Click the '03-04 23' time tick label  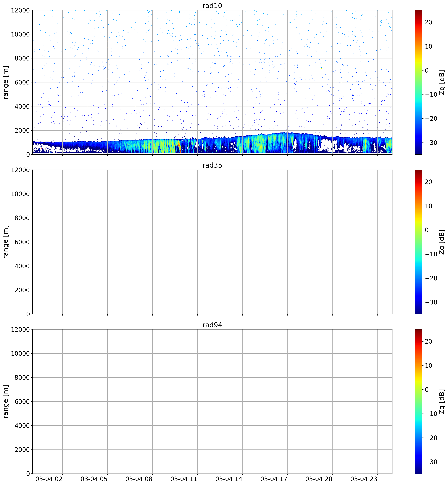point(364,479)
